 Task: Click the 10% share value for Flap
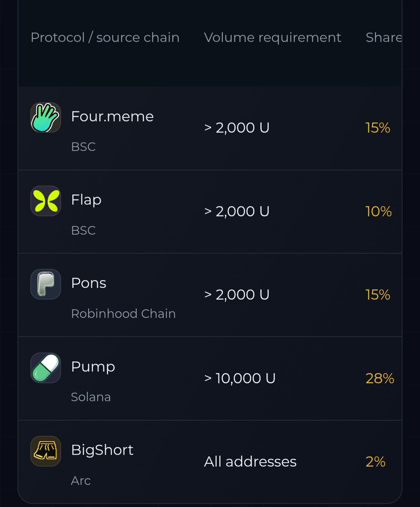coord(379,211)
